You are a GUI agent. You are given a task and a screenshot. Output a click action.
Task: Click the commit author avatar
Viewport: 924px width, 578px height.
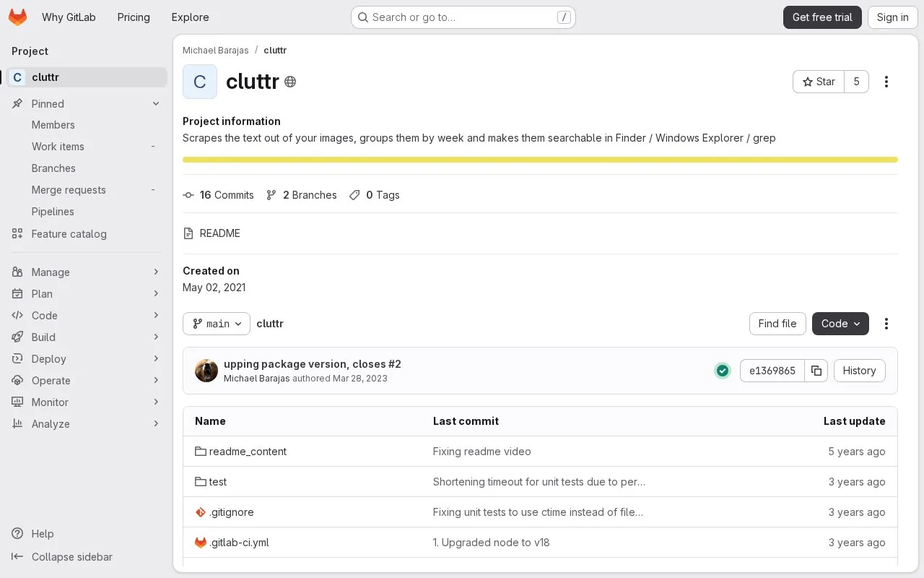[206, 371]
